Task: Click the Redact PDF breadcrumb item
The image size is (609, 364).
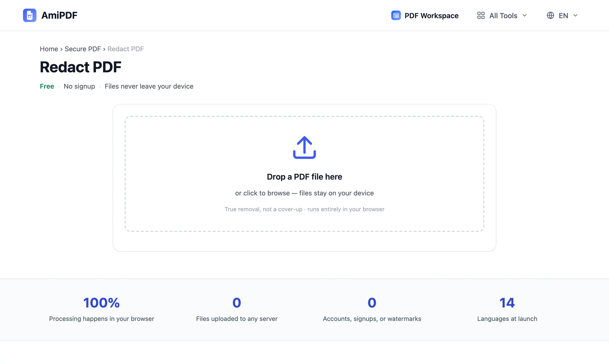Action: coord(125,49)
